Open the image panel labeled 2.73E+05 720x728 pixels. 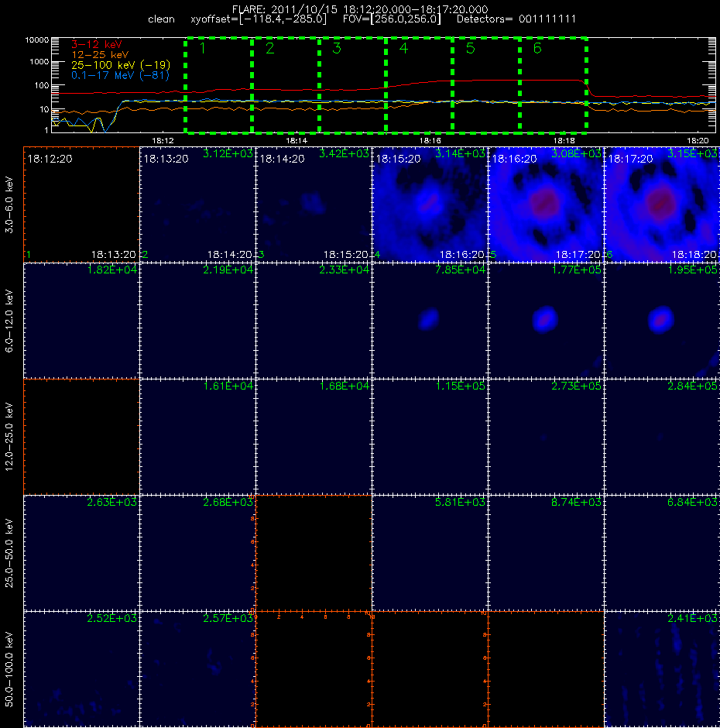pos(546,437)
